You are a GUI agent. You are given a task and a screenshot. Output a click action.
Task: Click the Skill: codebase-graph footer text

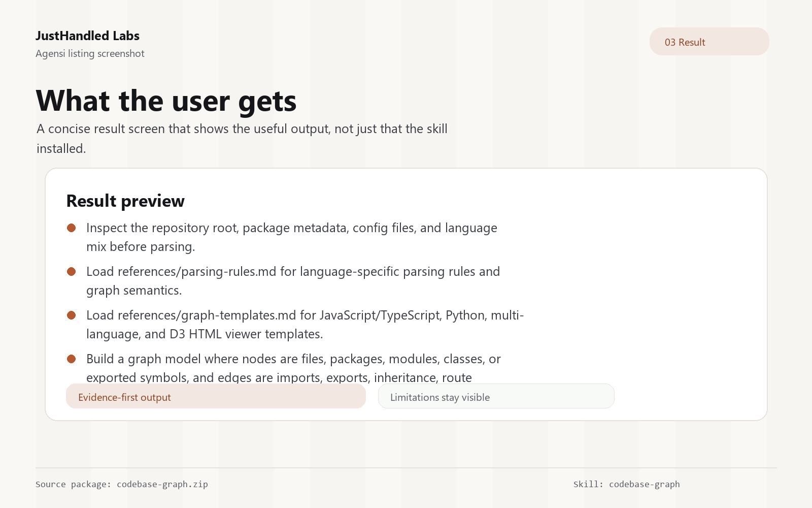coord(627,484)
